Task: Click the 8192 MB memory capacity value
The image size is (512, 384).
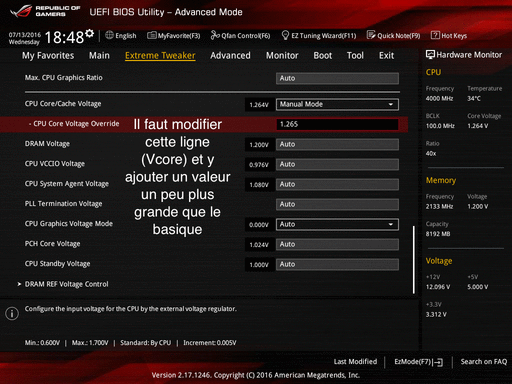Action: 438,234
